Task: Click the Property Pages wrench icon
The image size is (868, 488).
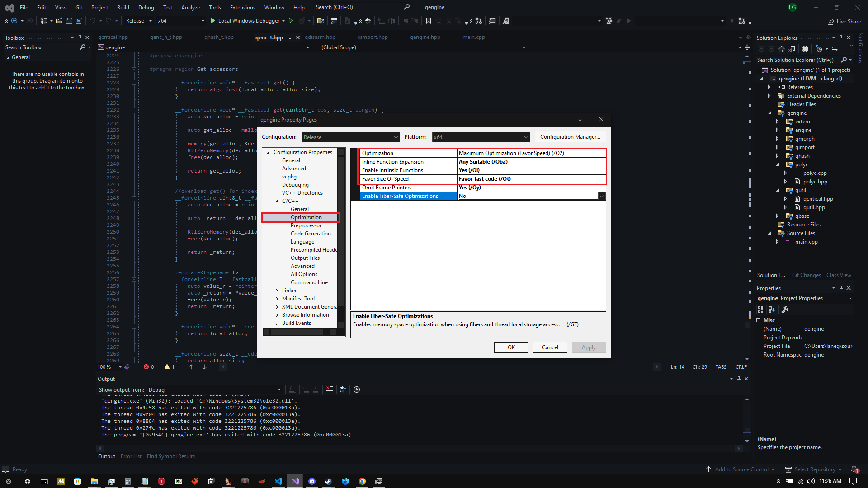Action: 785,310
